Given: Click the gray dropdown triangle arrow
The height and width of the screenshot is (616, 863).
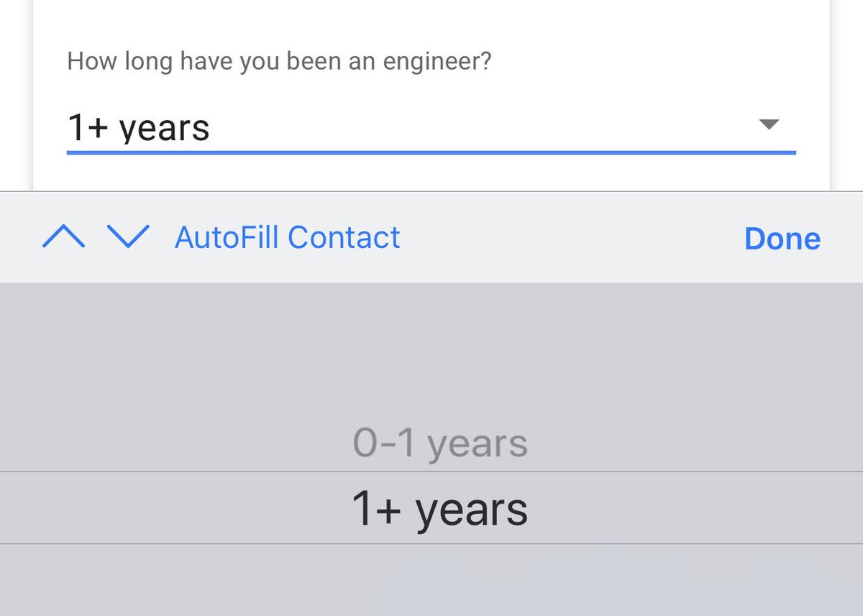Looking at the screenshot, I should [769, 124].
